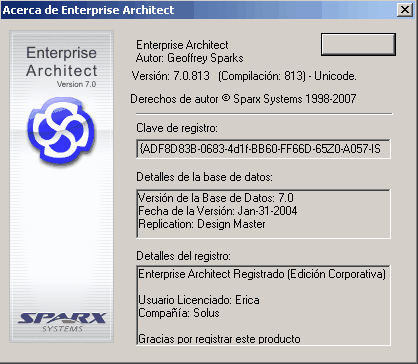Screen dimensions: 418x364
Task: Click the Versión de la Base de Datos line
Action: point(216,198)
